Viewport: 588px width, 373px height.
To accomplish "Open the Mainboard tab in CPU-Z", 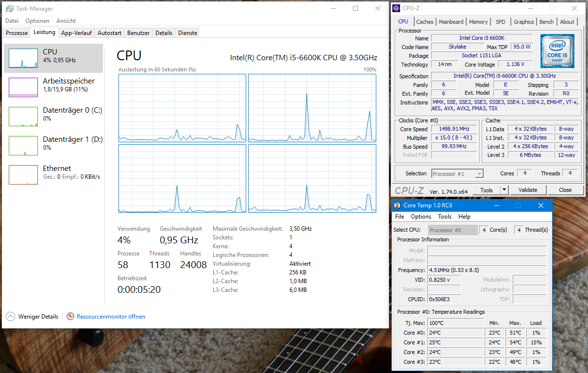I will pos(451,22).
